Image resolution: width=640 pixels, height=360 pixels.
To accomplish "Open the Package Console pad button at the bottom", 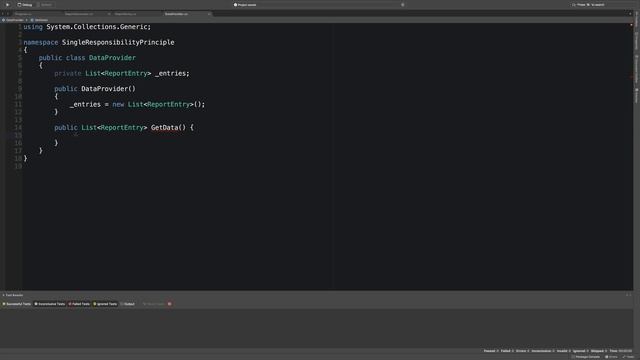I will click(x=586, y=357).
